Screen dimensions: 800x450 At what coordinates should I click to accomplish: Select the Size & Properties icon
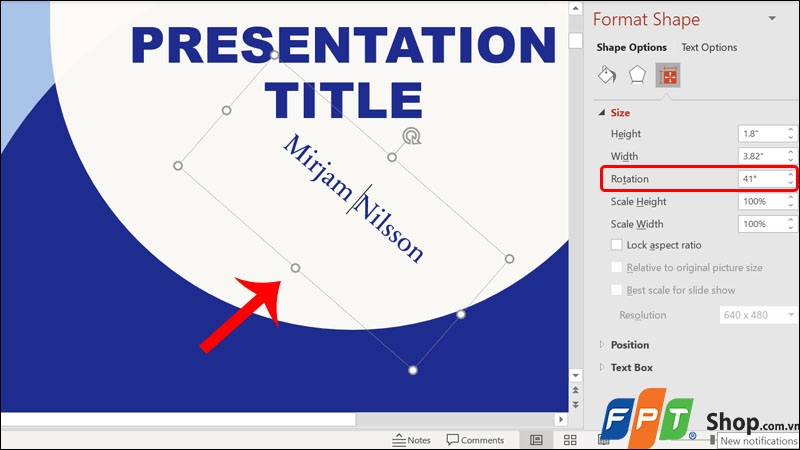tap(668, 76)
